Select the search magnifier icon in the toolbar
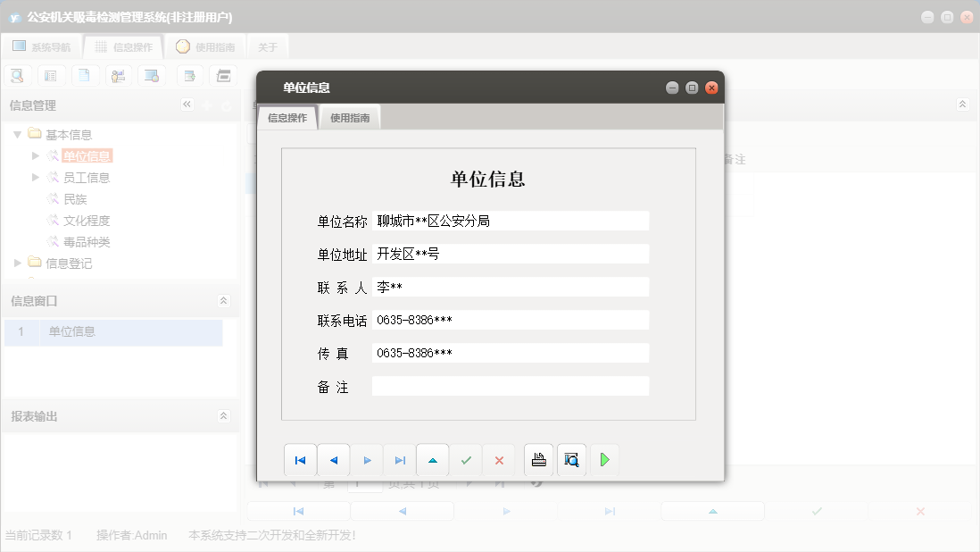The height and width of the screenshot is (552, 980). [17, 75]
